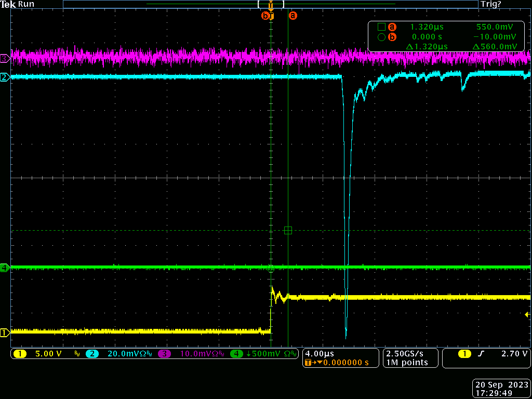This screenshot has width=532, height=399.
Task: Click channel 1 yellow ground marker on left edge
Action: (x=5, y=332)
